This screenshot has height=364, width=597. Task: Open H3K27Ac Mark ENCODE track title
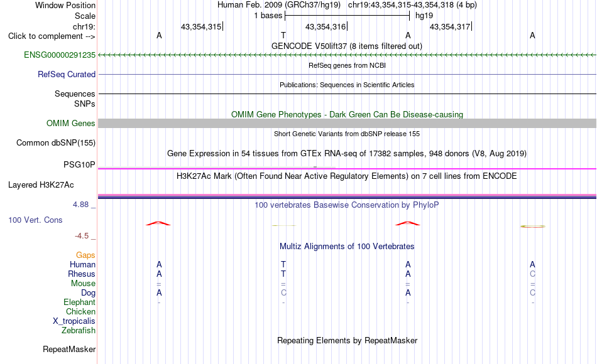(x=346, y=176)
